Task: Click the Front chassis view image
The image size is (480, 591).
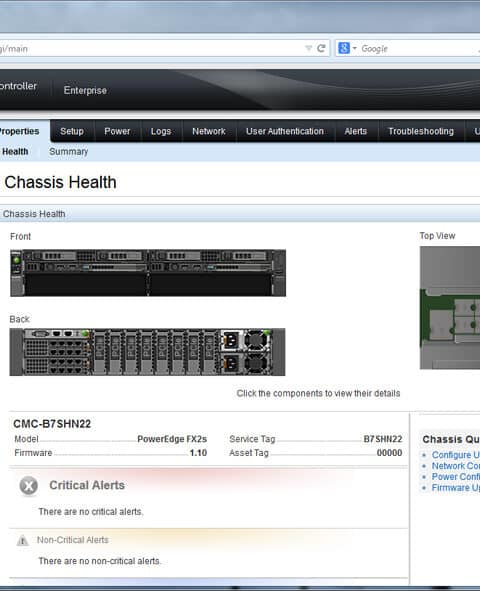Action: [x=148, y=273]
